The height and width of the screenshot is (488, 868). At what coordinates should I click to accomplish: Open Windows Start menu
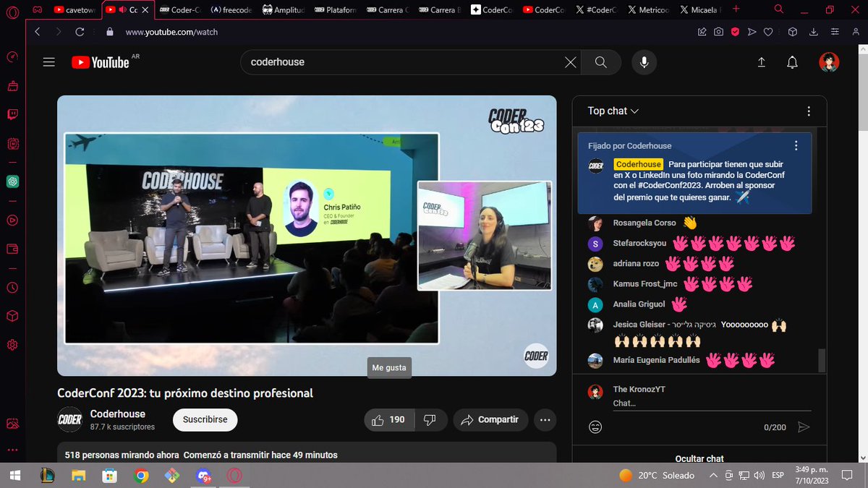(14, 475)
